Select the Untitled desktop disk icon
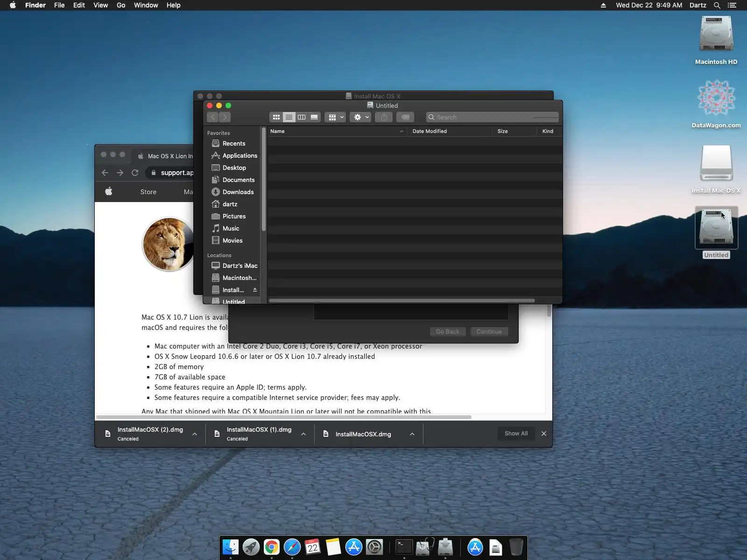The height and width of the screenshot is (560, 747). pyautogui.click(x=716, y=227)
